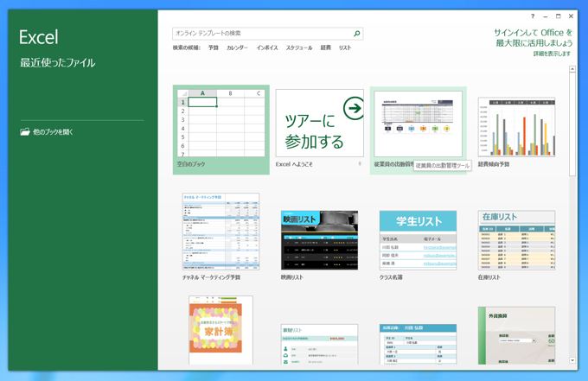Click the template list scroll up arrow
Screen dimensions: 588x381
[x=572, y=69]
